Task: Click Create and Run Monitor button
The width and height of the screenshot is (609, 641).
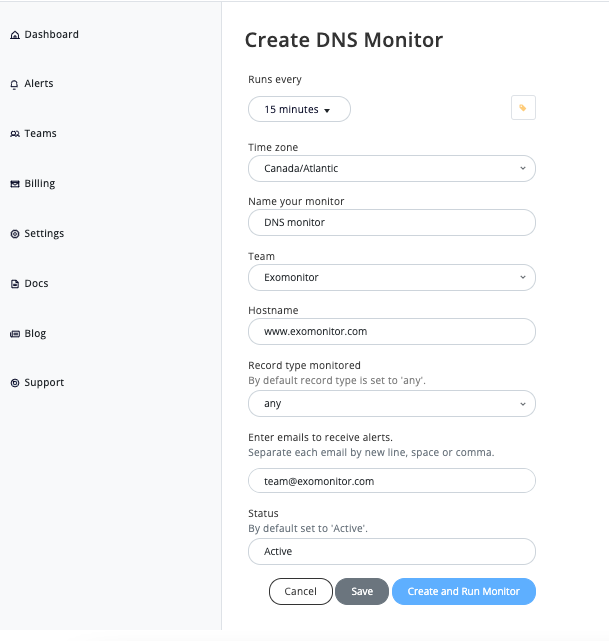Action: pyautogui.click(x=463, y=592)
